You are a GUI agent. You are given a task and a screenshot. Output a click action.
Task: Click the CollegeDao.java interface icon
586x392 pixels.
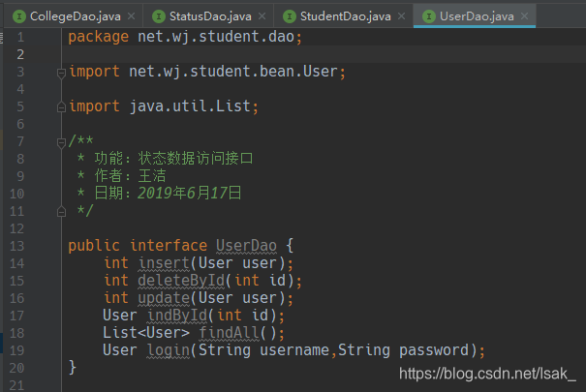(x=19, y=16)
